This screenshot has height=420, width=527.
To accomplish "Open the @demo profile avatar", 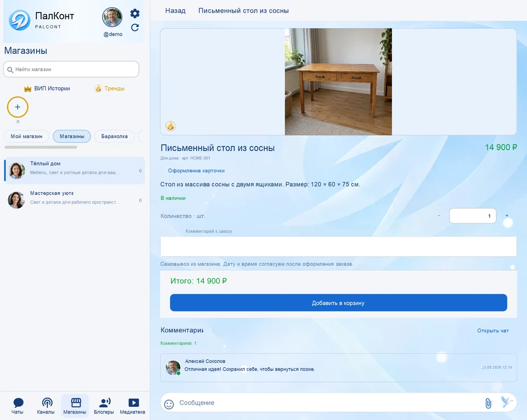I will [x=112, y=18].
